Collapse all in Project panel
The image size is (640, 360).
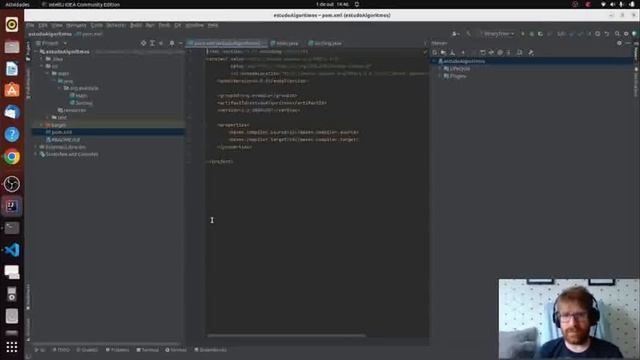pos(161,43)
